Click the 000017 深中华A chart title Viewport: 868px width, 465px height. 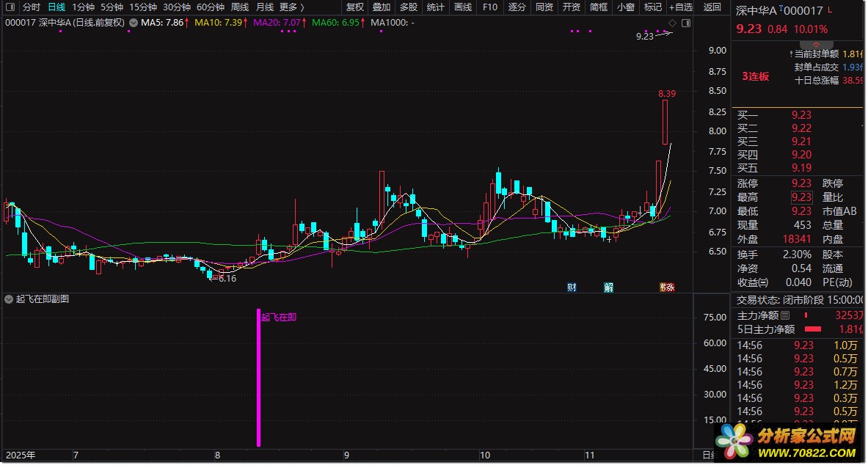click(x=65, y=23)
